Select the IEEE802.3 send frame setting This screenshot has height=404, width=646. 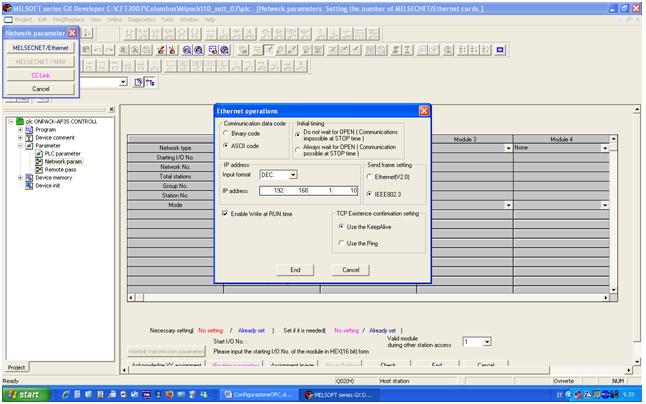(x=370, y=194)
